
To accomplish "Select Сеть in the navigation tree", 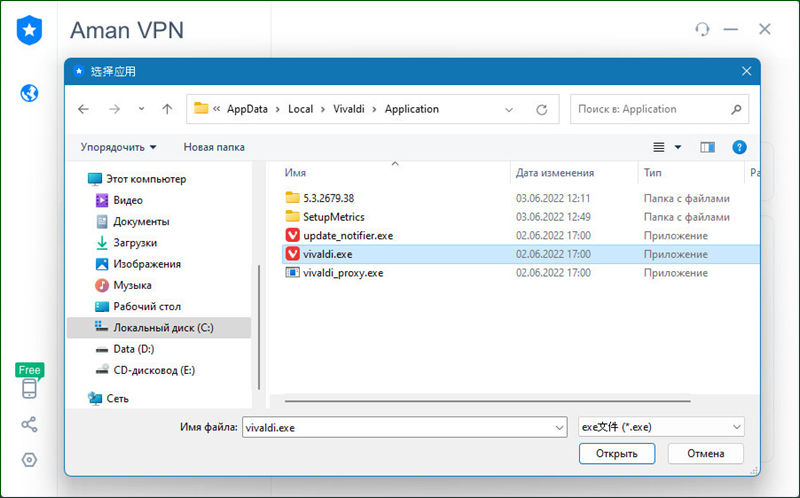I will [x=117, y=399].
